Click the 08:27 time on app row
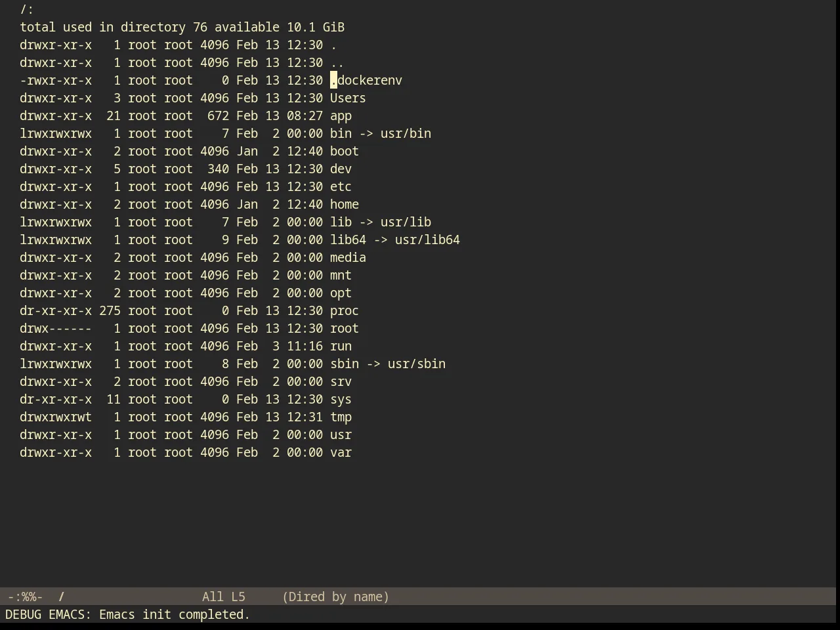The image size is (840, 630). coord(304,116)
